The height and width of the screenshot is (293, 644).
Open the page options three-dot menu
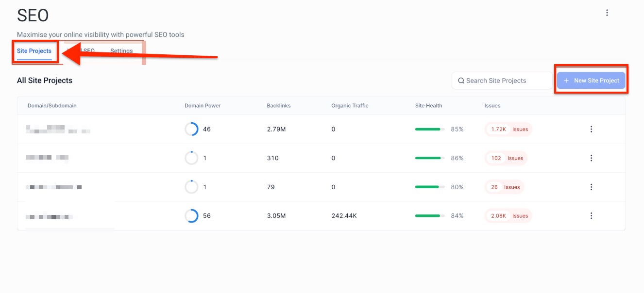tap(607, 13)
